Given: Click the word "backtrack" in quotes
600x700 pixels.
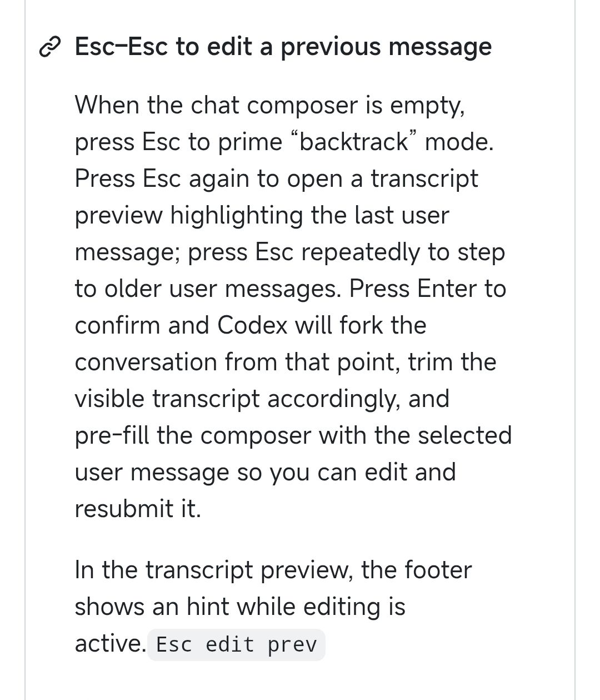Looking at the screenshot, I should pyautogui.click(x=354, y=142).
